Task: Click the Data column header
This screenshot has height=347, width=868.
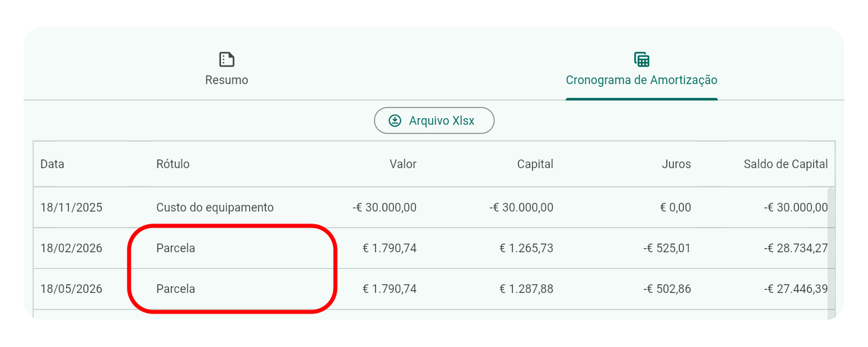Action: (x=52, y=164)
